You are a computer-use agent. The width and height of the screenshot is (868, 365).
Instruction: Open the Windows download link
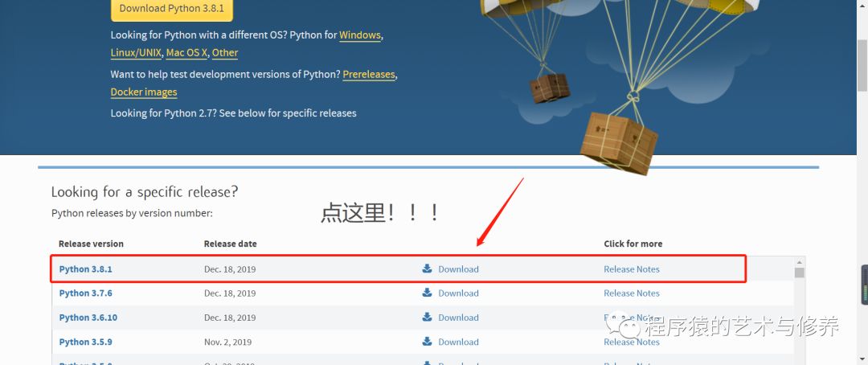coord(360,35)
